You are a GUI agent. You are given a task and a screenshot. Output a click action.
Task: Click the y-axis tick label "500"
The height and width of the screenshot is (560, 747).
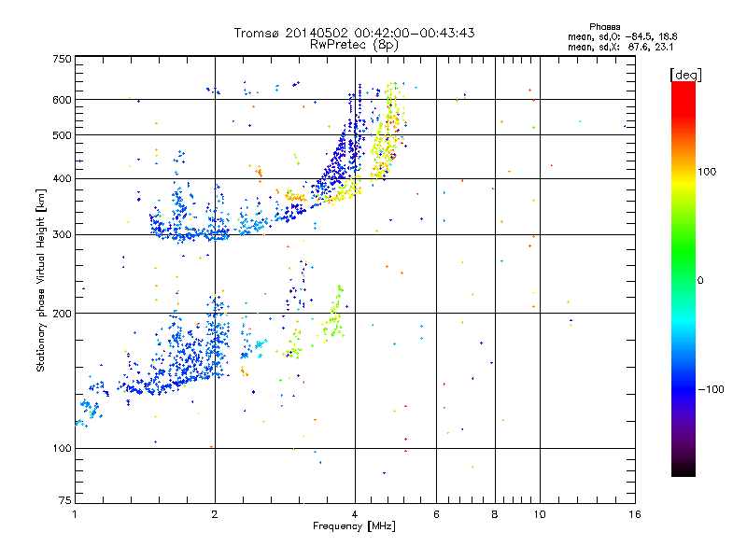coord(62,135)
